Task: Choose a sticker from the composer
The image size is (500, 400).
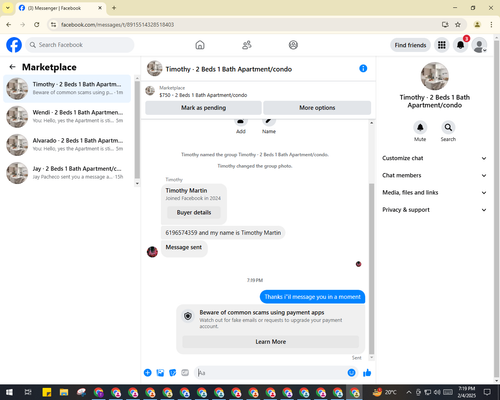Action: pyautogui.click(x=173, y=373)
